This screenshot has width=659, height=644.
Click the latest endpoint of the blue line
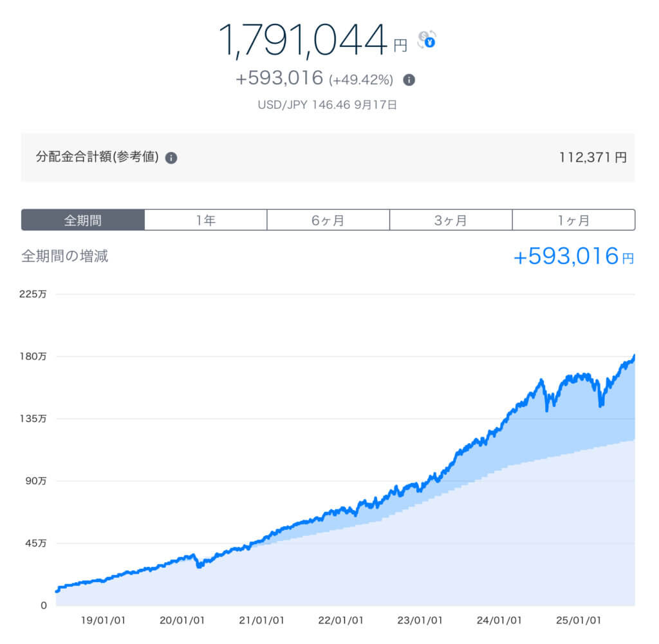pyautogui.click(x=634, y=356)
